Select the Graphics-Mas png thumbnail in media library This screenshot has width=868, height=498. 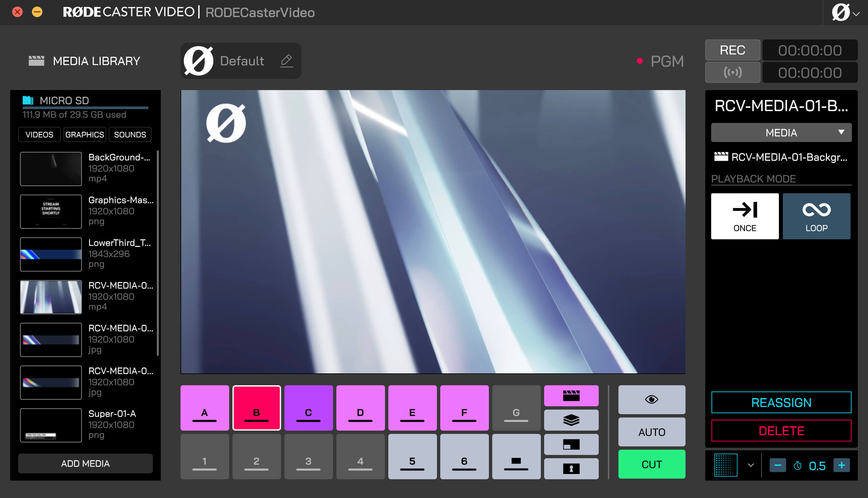click(51, 211)
